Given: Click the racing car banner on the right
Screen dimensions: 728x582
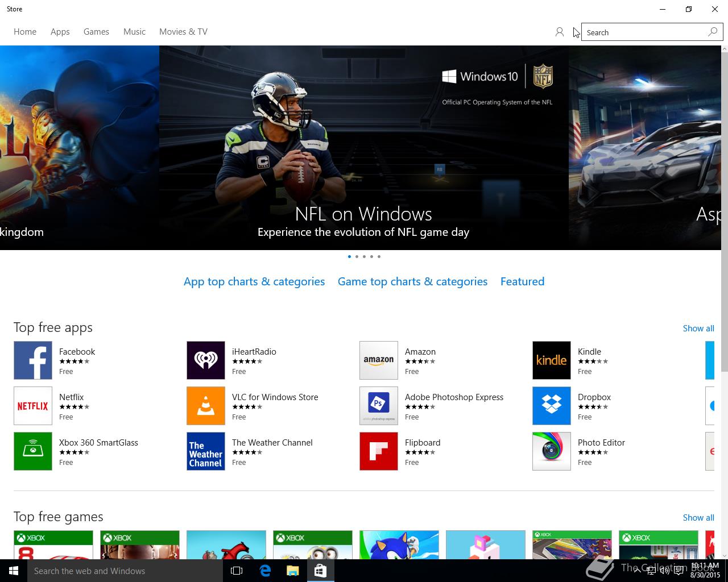Looking at the screenshot, I should [644, 148].
